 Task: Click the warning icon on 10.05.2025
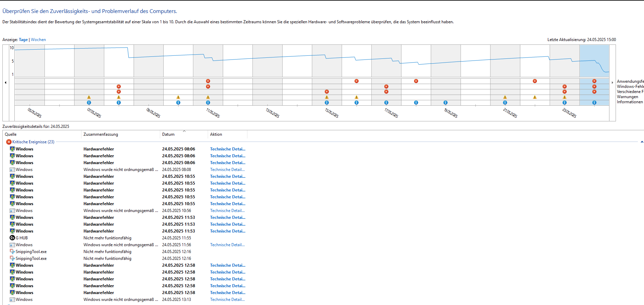tap(178, 97)
